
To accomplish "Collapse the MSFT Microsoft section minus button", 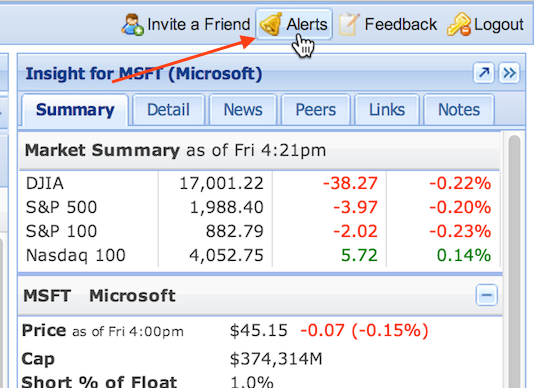I will click(x=486, y=295).
